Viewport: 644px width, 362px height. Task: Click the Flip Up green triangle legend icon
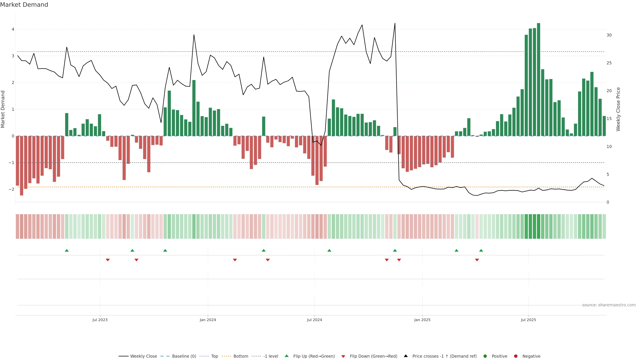tap(287, 356)
